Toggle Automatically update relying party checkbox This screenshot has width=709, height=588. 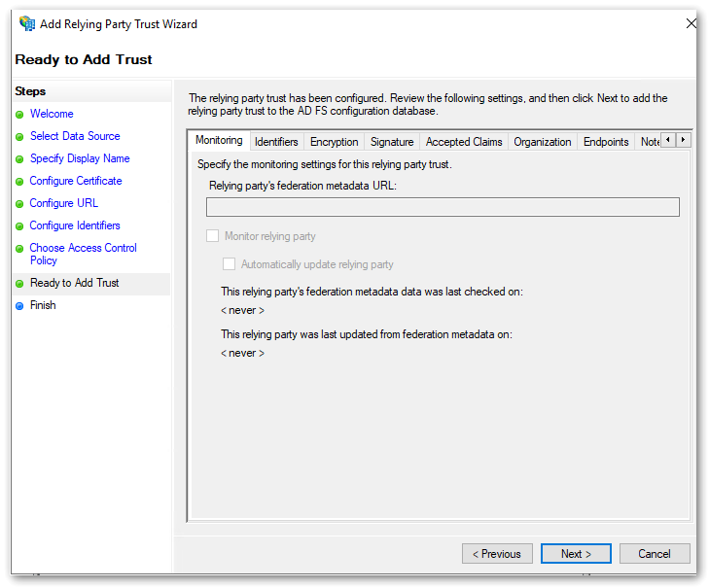pyautogui.click(x=230, y=264)
